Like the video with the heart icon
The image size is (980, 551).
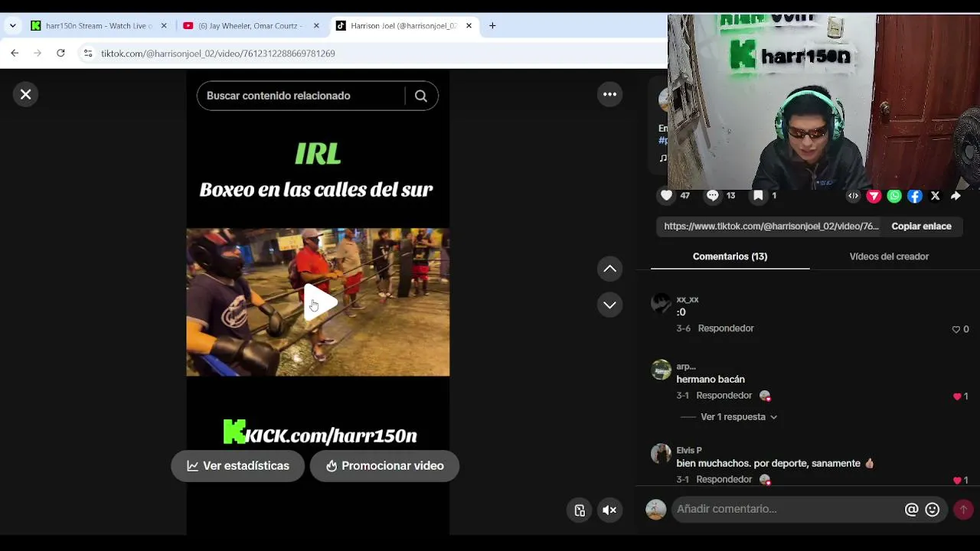click(667, 195)
